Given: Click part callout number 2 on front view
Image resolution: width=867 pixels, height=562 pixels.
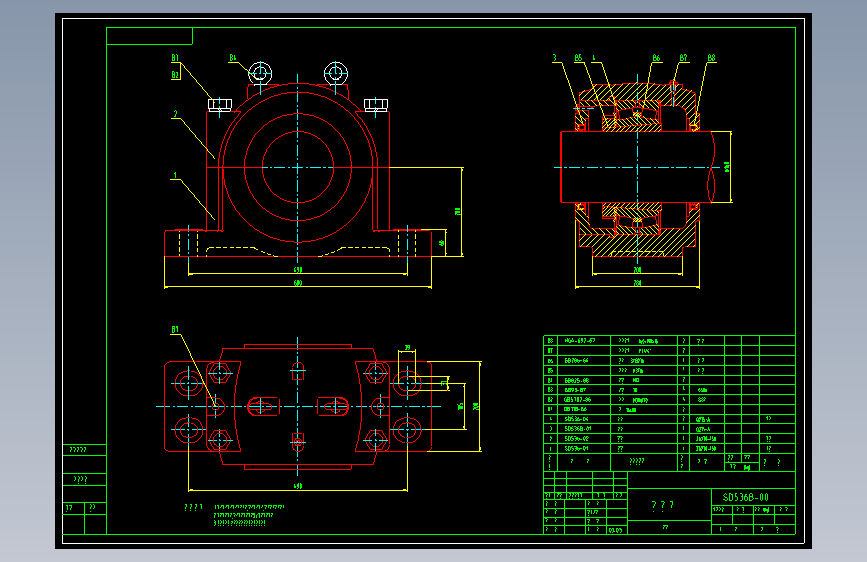Looking at the screenshot, I should (175, 115).
